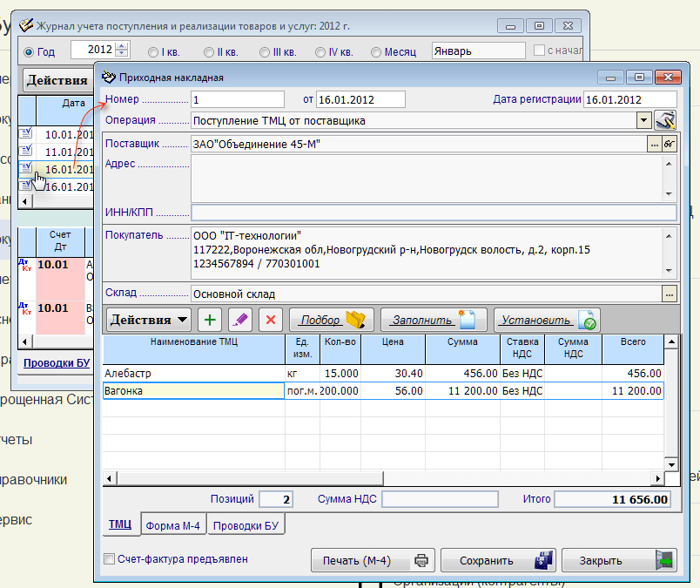Click the items table horizontal scroll right arrow

[x=657, y=478]
